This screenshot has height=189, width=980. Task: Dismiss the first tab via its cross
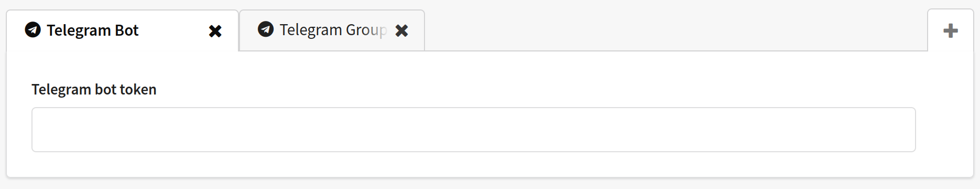(x=215, y=31)
